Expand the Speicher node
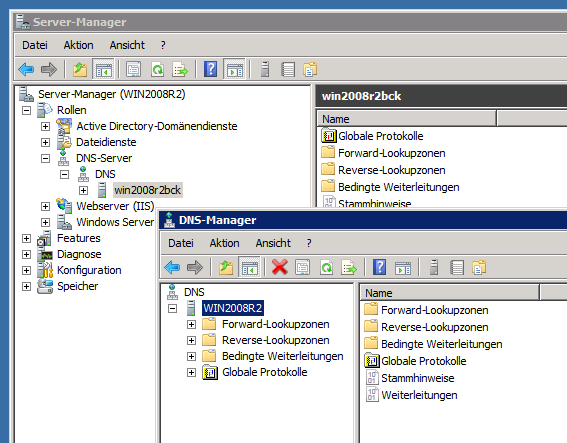Screen dimensions: 567x443 click(x=26, y=286)
